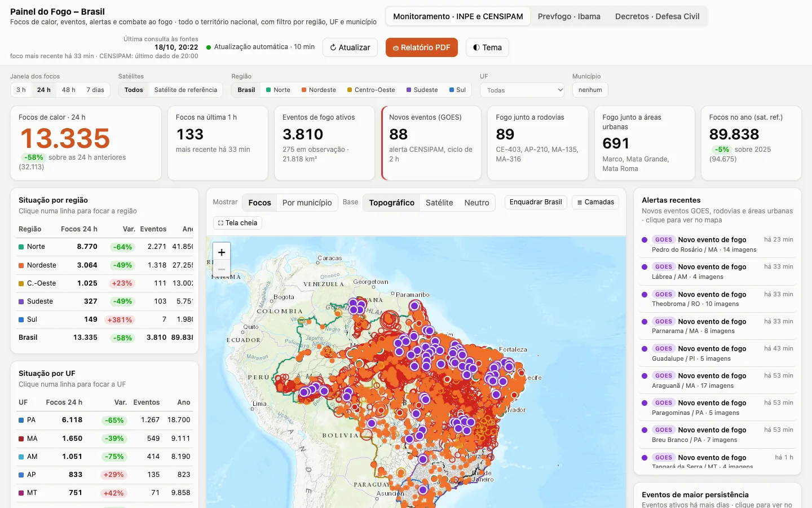Click the Atualizar refresh button
This screenshot has height=508, width=812.
(350, 47)
